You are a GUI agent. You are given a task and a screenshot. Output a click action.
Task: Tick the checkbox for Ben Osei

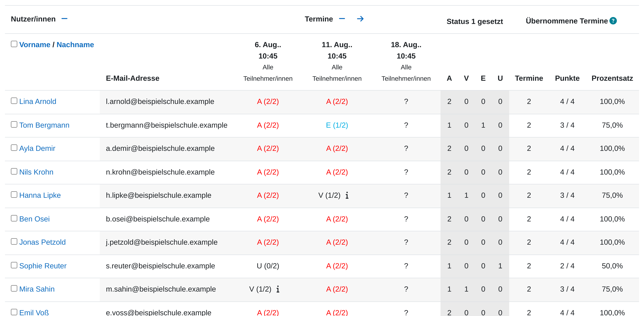pos(14,218)
